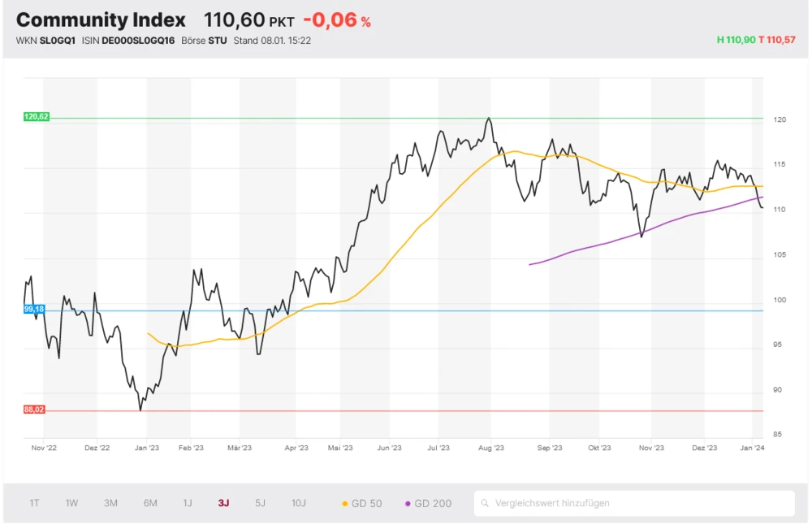Click the active 3J range option
Image resolution: width=812 pixels, height=525 pixels.
222,504
